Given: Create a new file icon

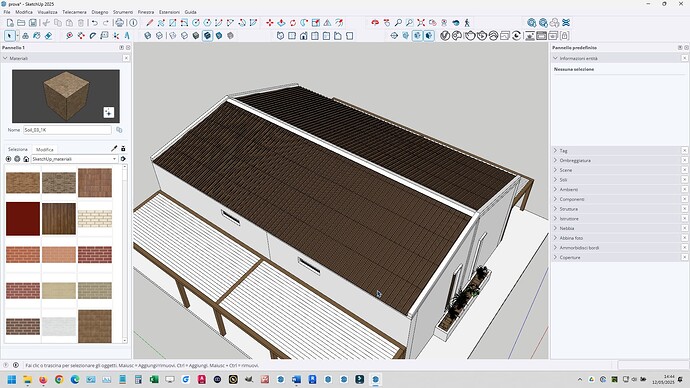Looking at the screenshot, I should coord(10,23).
